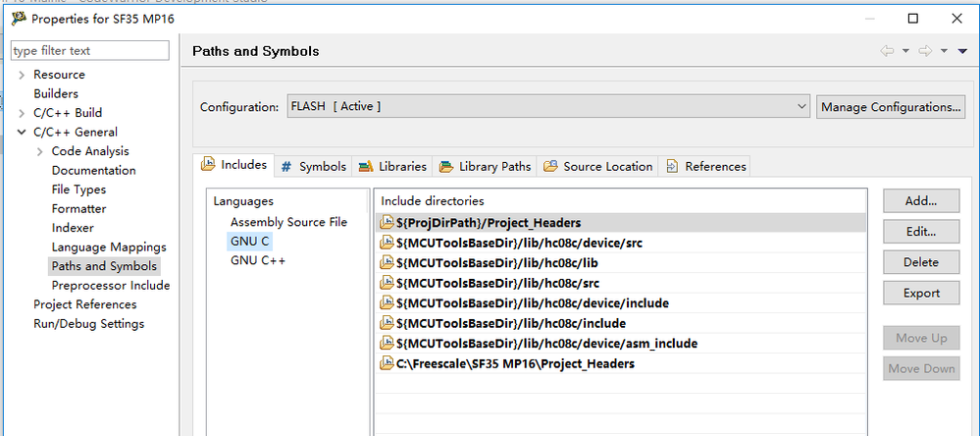Click the Move Down button
The image size is (980, 436).
point(920,368)
